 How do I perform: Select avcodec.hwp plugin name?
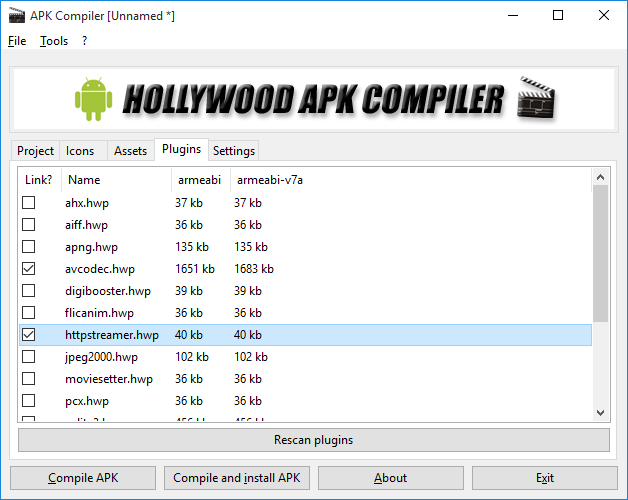[x=100, y=269]
